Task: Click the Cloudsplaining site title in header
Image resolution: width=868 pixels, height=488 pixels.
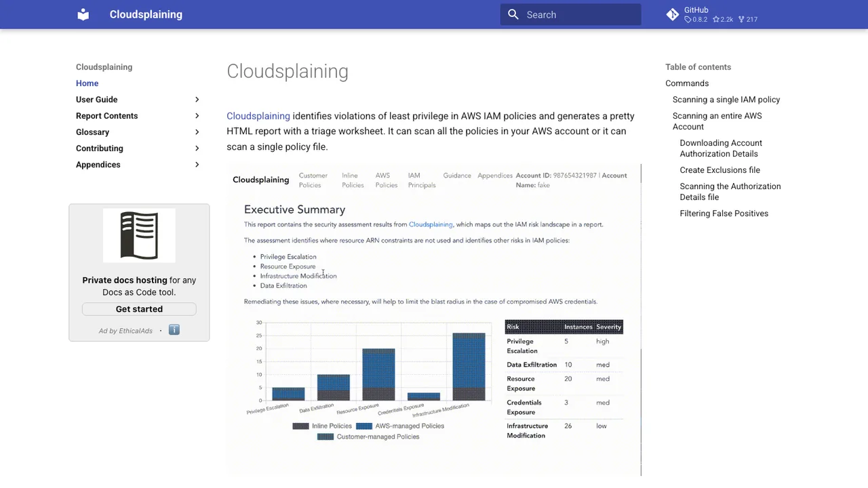Action: click(x=146, y=14)
